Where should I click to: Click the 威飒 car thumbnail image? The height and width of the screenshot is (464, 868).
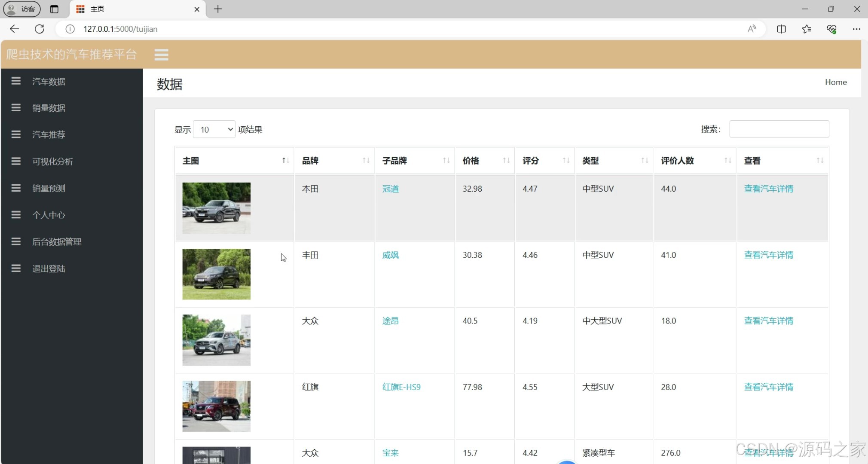[x=216, y=274]
